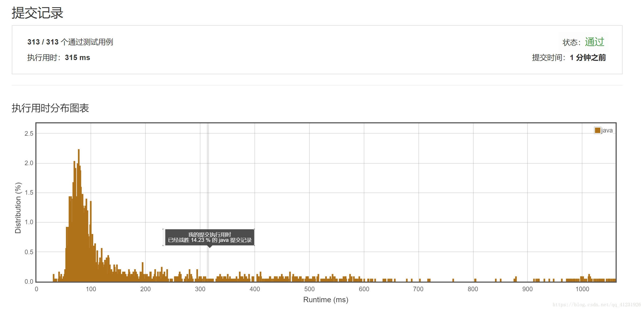
Task: Click the Runtime (ms) x-axis title
Action: (325, 300)
